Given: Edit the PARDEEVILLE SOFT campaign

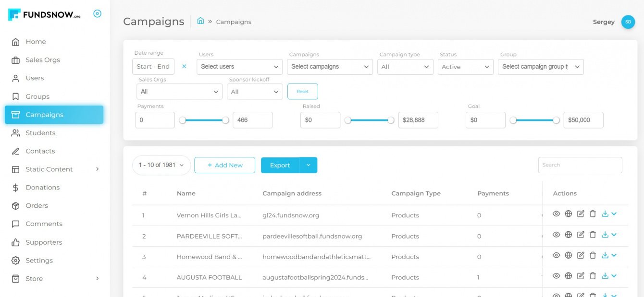Looking at the screenshot, I should (x=581, y=235).
